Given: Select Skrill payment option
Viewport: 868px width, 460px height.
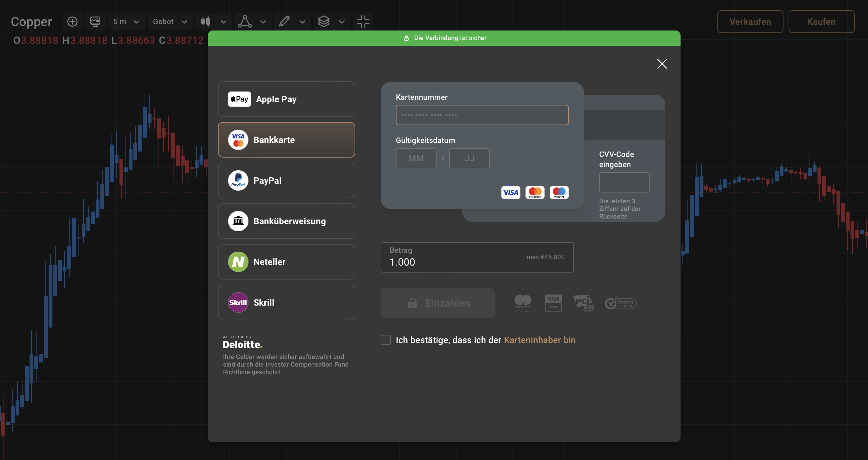Looking at the screenshot, I should (286, 302).
